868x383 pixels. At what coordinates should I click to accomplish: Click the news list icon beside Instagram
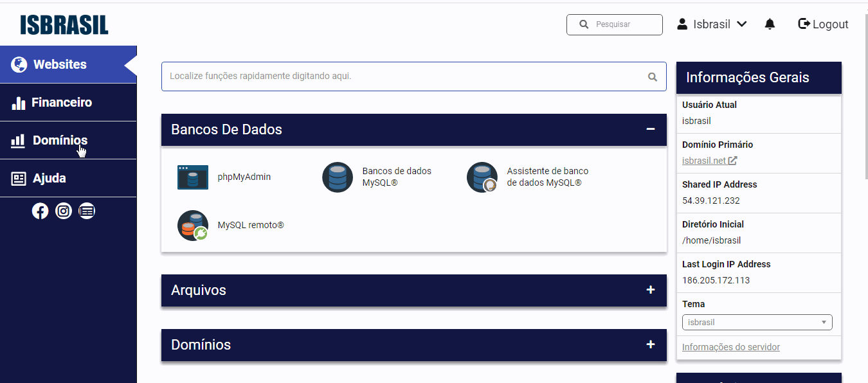[x=87, y=211]
